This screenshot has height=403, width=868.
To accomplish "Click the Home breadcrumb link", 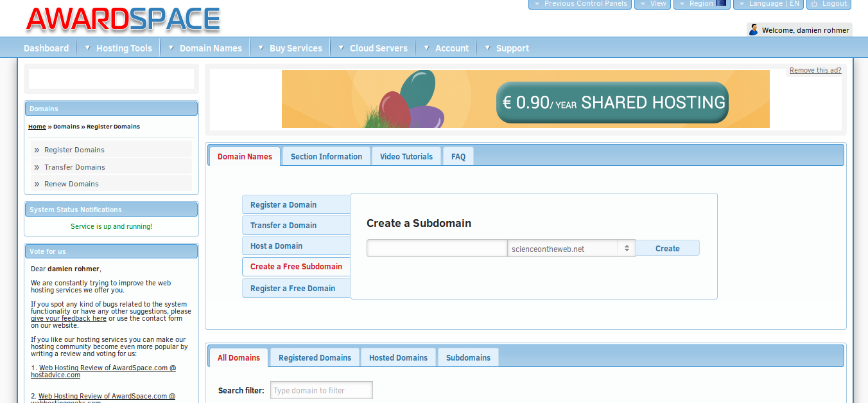I will [37, 127].
